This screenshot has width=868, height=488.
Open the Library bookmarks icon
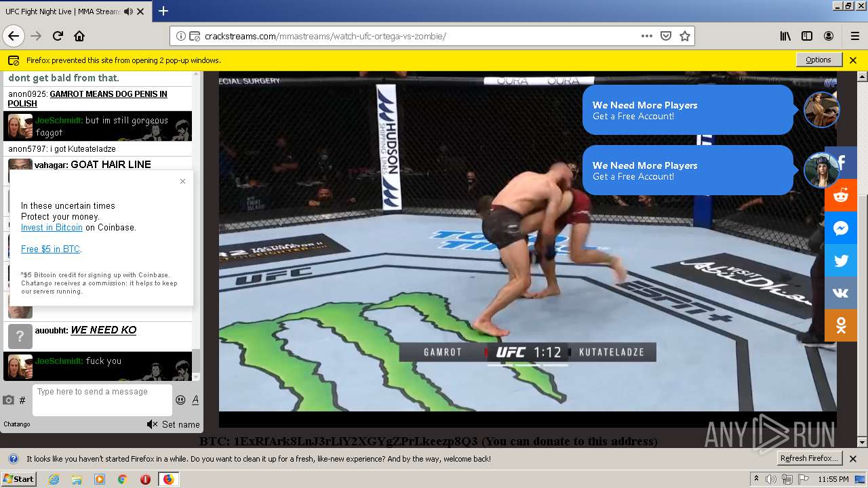click(785, 36)
